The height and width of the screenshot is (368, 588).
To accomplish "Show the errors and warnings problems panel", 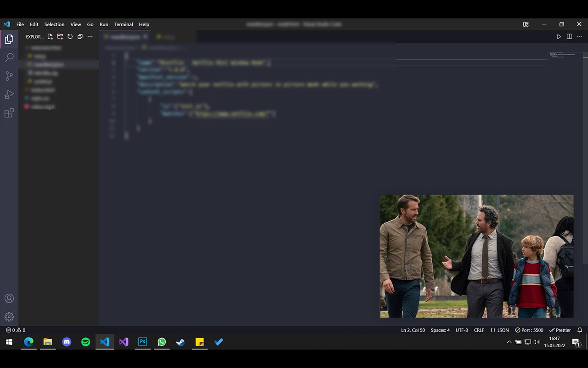I will (16, 330).
